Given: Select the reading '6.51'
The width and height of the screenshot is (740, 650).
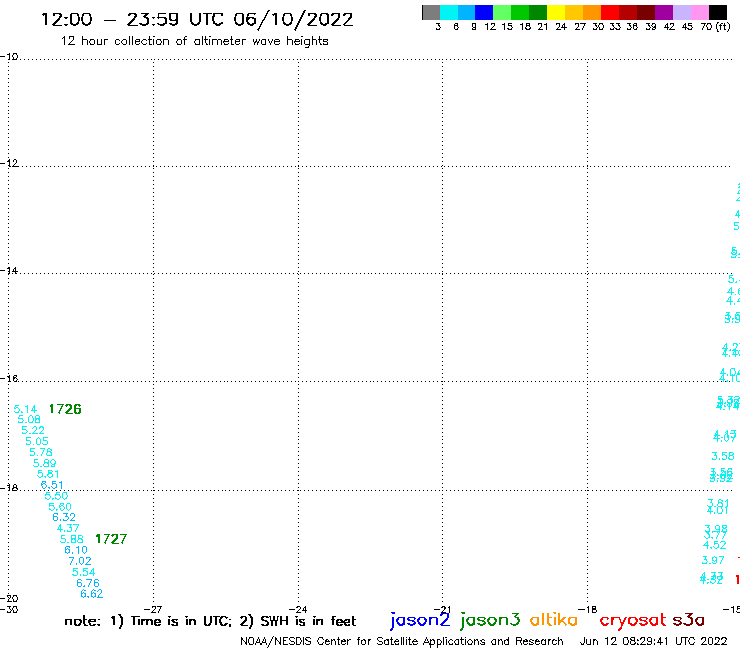Looking at the screenshot, I should (x=52, y=485).
